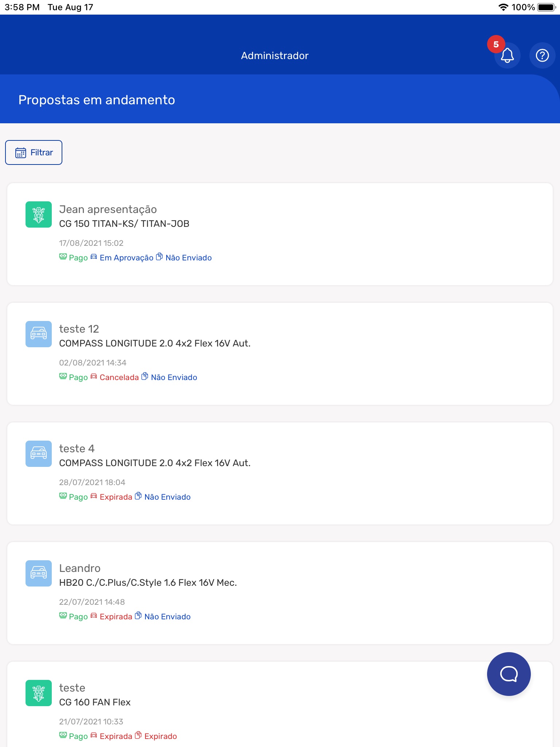
Task: Open the help question mark icon
Action: click(542, 55)
